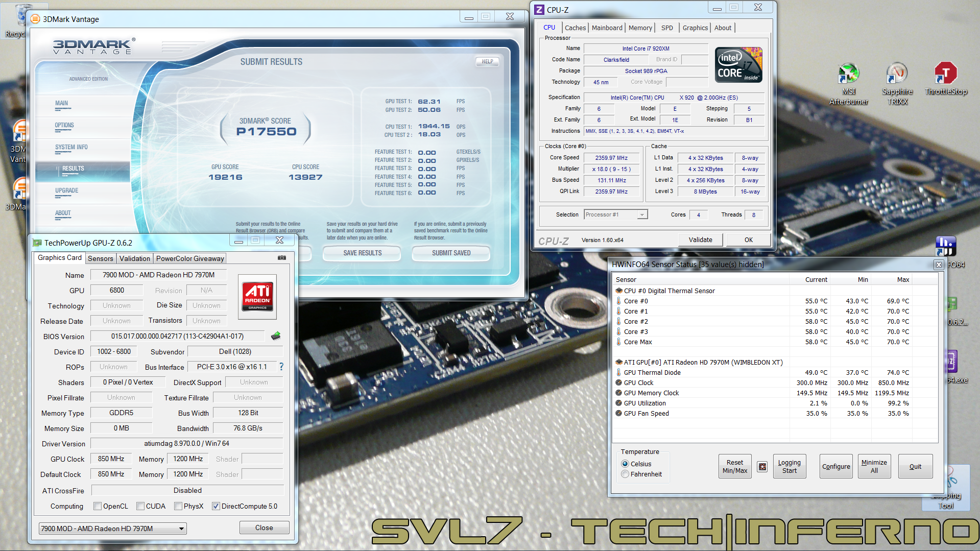This screenshot has width=980, height=551.
Task: Click Minimize All button in HWiNFO
Action: click(874, 466)
